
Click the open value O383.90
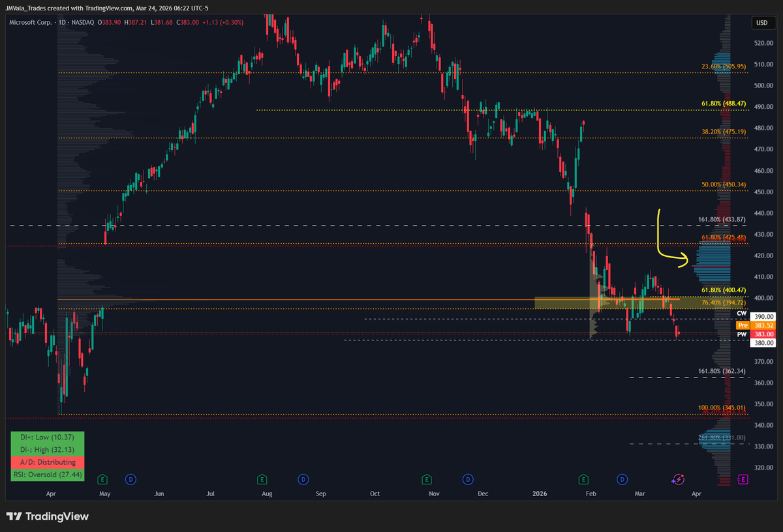(x=110, y=23)
